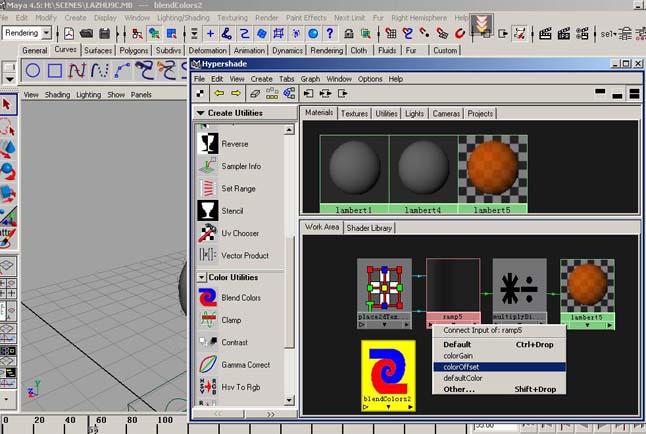Screen dimensions: 646x434
Task: Click the Hypershade next graph arrow
Action: [x=236, y=94]
